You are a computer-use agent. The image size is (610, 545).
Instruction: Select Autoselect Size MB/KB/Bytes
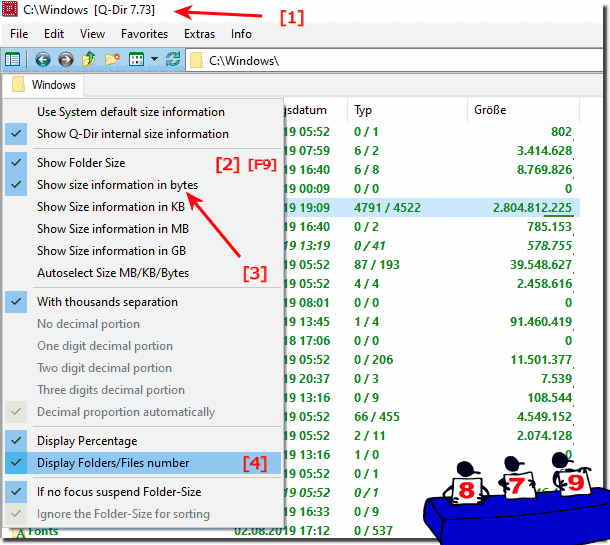(143, 273)
